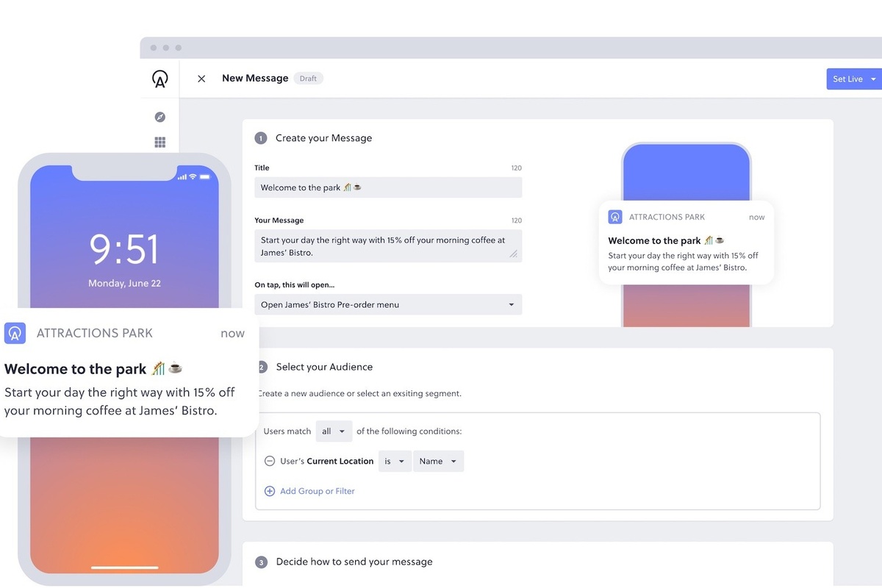Click the Draft status badge
This screenshot has height=588, width=882.
coord(308,79)
